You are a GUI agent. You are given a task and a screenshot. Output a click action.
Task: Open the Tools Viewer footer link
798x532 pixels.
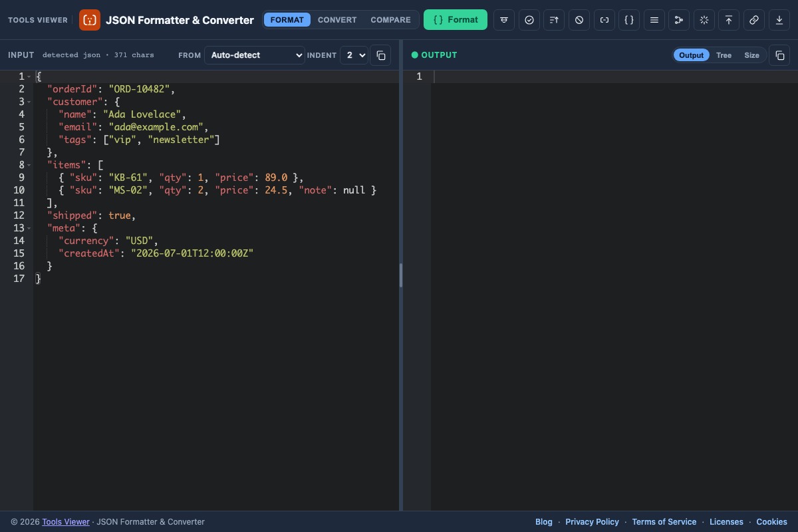click(x=66, y=522)
